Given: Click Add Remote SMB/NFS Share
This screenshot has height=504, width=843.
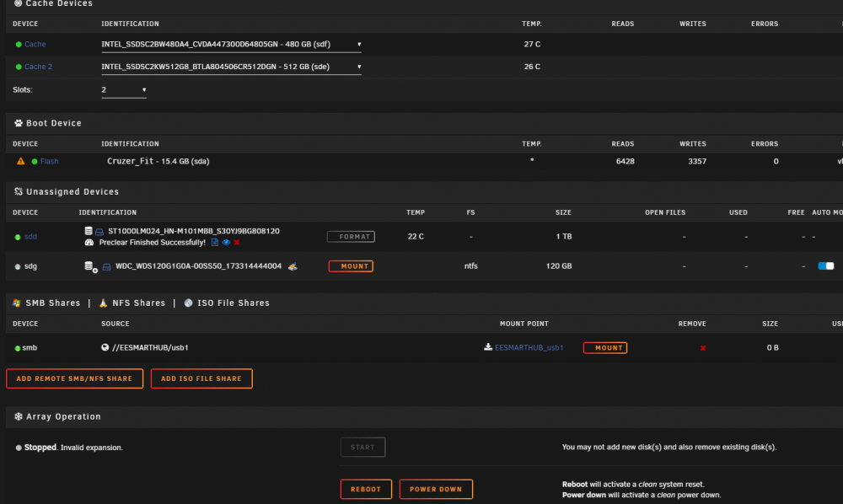Looking at the screenshot, I should (74, 378).
